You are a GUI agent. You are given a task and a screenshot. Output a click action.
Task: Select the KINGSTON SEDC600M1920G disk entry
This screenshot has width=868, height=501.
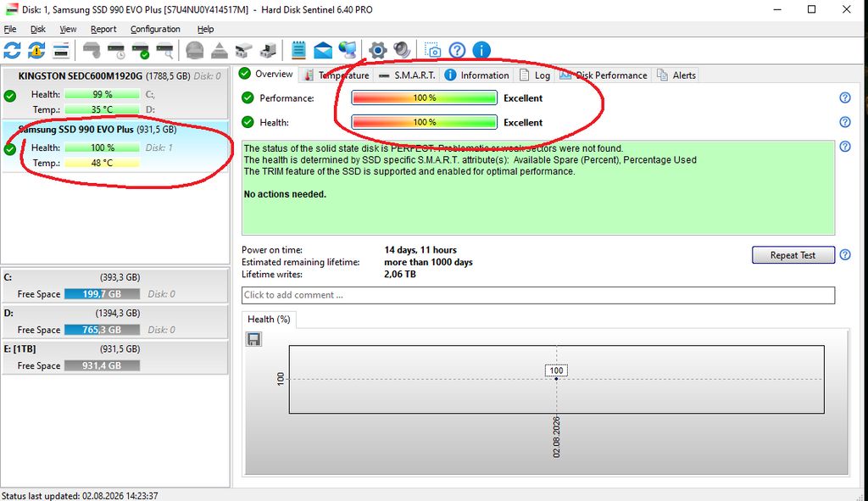point(115,93)
